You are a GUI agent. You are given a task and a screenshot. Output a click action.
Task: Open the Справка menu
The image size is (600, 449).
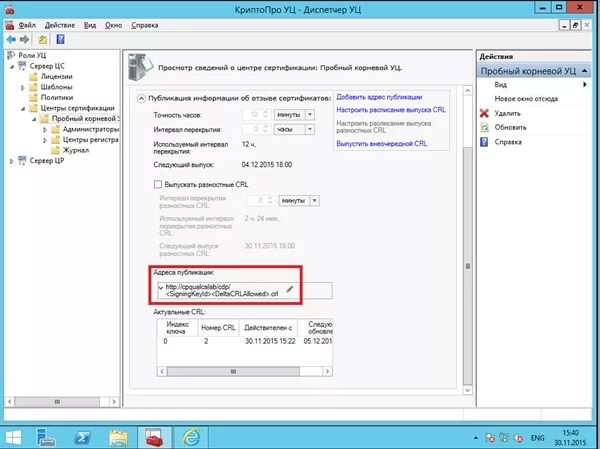tap(145, 25)
